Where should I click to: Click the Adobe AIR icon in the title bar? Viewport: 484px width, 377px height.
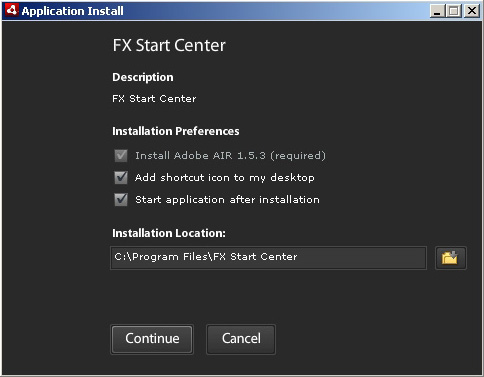(x=12, y=10)
